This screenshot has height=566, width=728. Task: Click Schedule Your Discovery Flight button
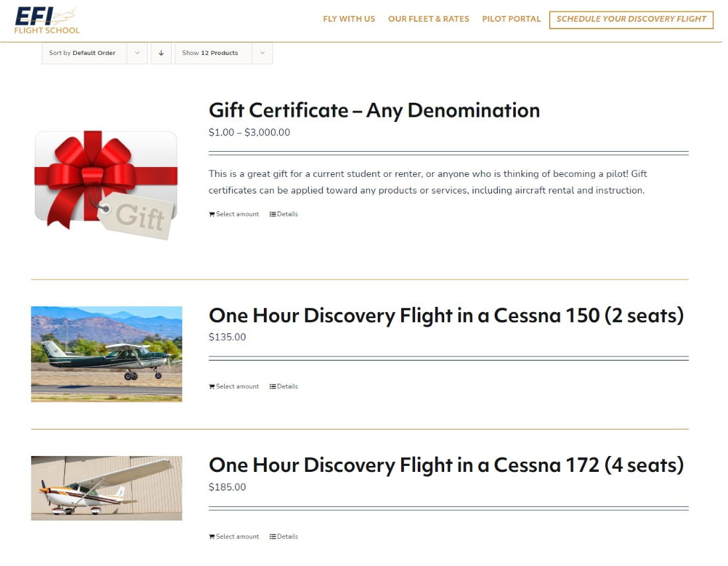631,19
